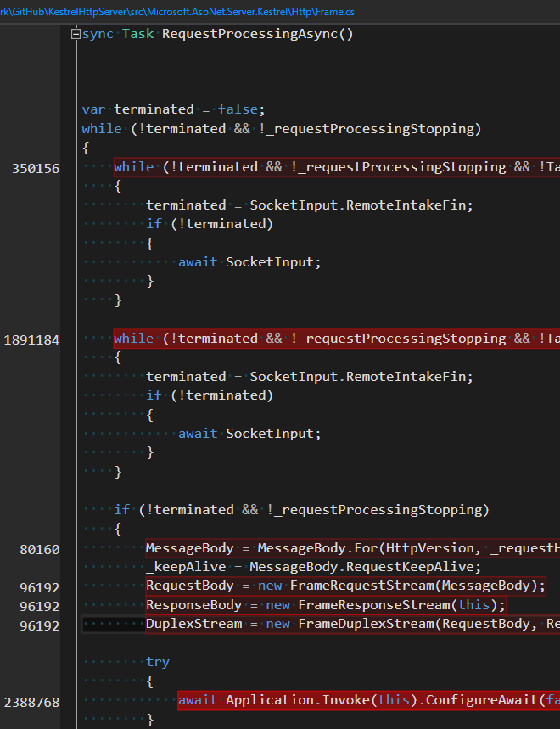
Task: Click the highlighted while line with 350156 count
Action: [337, 167]
